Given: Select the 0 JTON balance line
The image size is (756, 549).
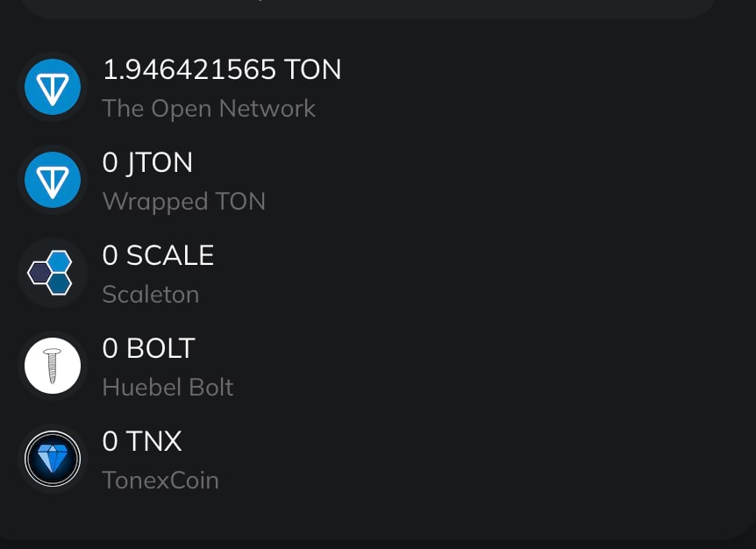Looking at the screenshot, I should pyautogui.click(x=147, y=163).
